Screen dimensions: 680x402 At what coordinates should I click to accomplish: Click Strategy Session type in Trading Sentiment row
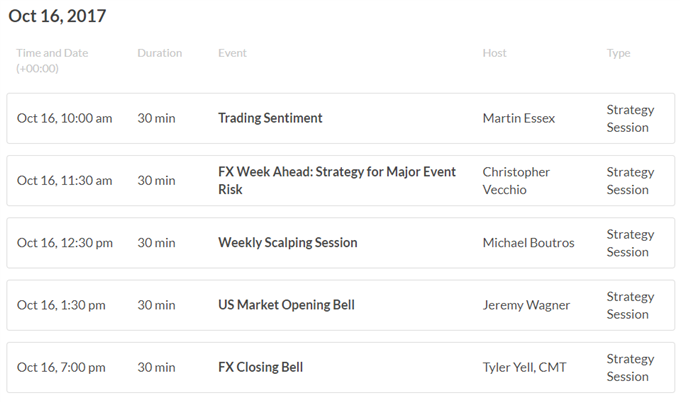click(630, 118)
